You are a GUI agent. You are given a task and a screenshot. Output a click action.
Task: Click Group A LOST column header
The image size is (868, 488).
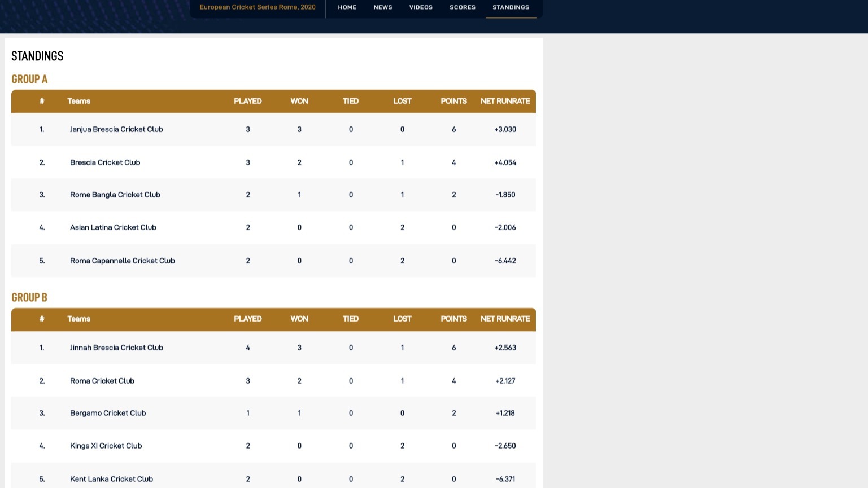click(x=402, y=101)
